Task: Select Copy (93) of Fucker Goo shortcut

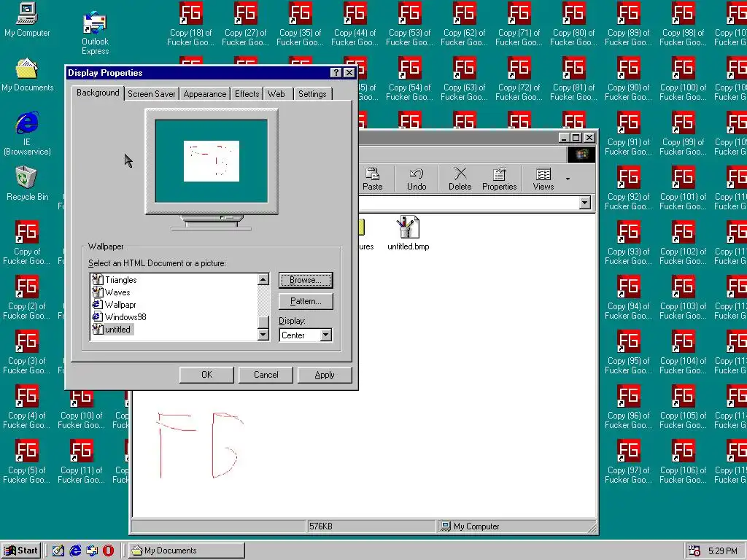Action: (x=628, y=243)
